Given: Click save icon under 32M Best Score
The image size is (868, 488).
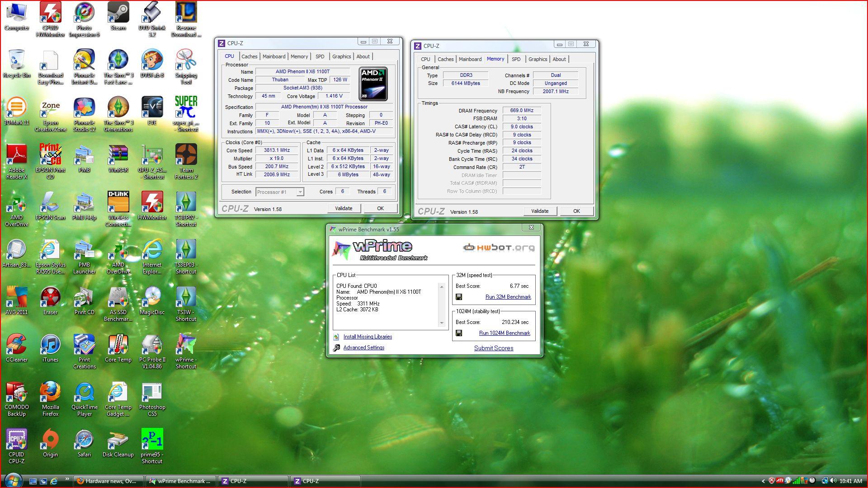Looking at the screenshot, I should tap(459, 297).
